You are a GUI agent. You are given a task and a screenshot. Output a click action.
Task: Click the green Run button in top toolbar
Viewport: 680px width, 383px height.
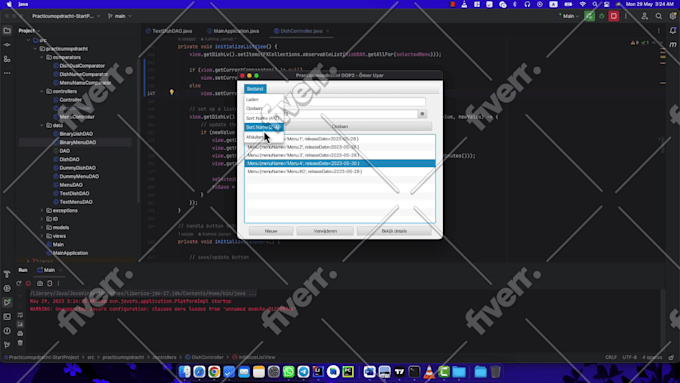coord(589,16)
